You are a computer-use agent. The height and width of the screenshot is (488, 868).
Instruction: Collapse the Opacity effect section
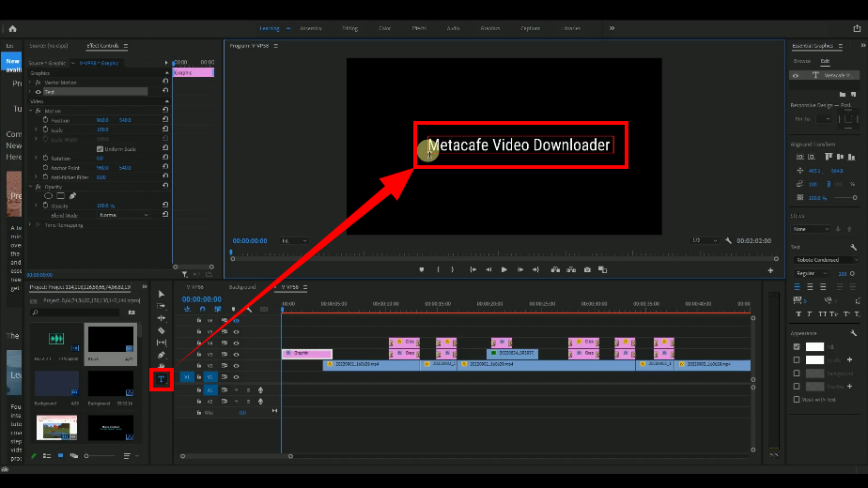[31, 187]
